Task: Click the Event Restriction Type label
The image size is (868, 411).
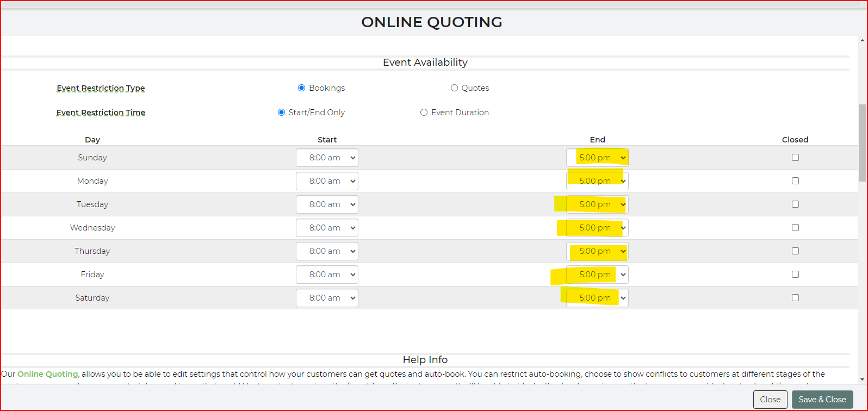Action: click(101, 88)
